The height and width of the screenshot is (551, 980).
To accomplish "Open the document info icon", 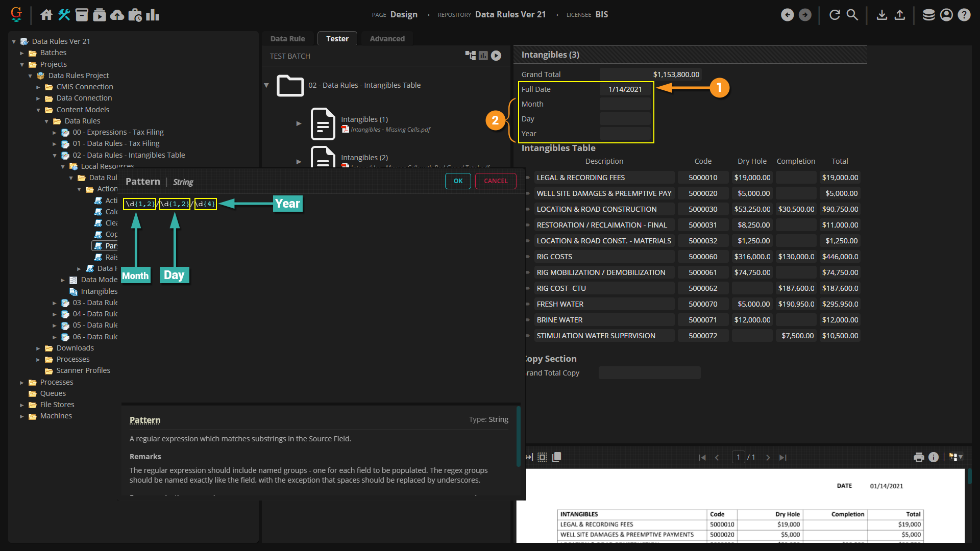I will coord(934,457).
